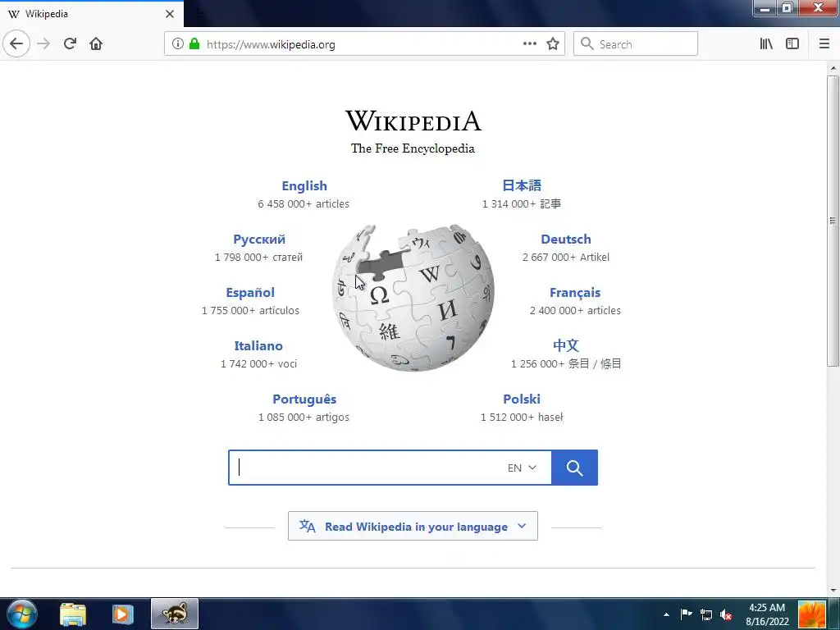Click the '1 085 000+ artigos' text
This screenshot has height=630, width=840.
[304, 417]
